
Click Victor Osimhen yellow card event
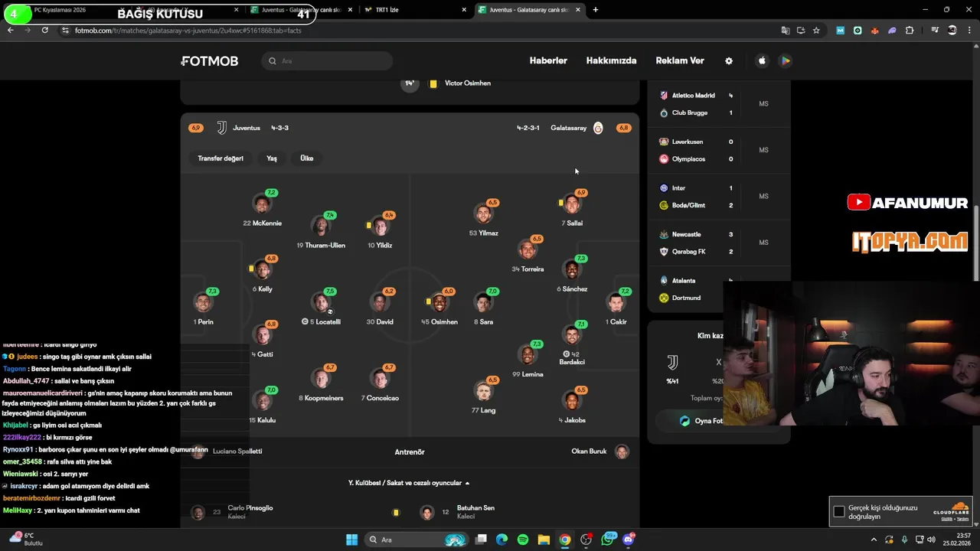(x=448, y=83)
